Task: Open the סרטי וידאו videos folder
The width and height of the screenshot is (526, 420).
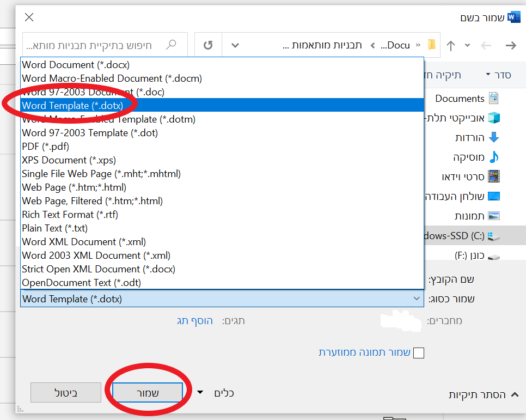Action: coord(470,176)
